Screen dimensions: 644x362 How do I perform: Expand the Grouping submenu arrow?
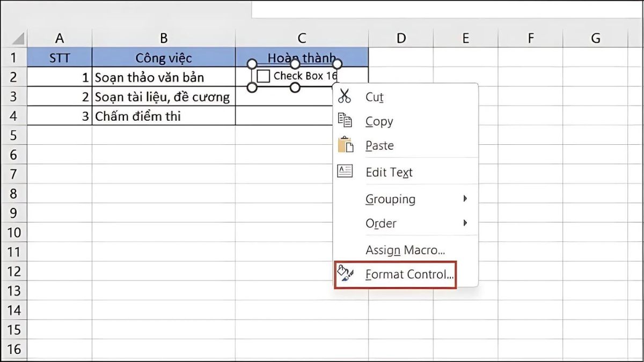(465, 198)
